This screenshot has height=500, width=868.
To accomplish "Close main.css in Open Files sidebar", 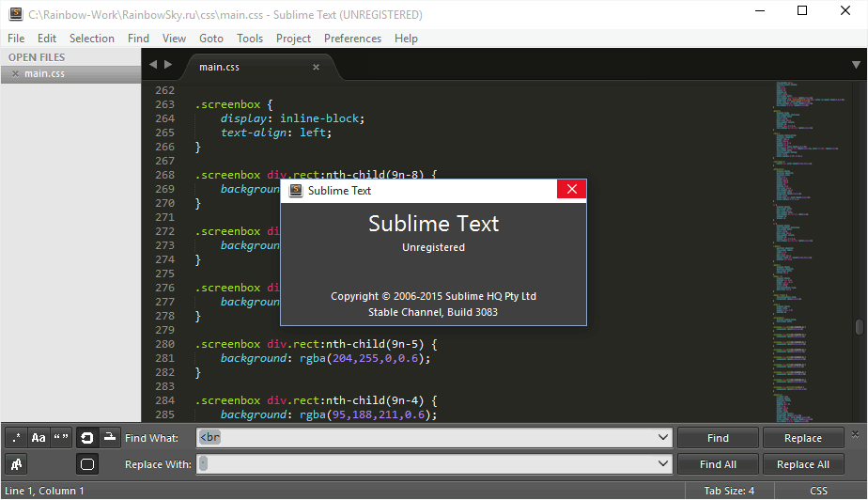I will click(x=15, y=73).
